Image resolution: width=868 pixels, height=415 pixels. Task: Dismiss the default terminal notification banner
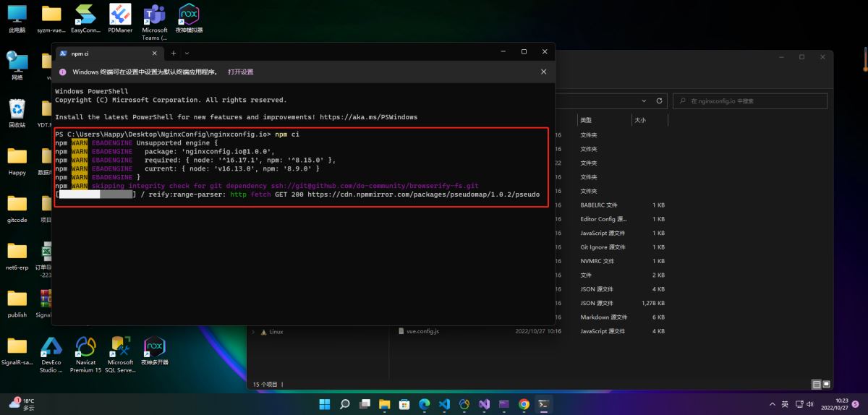coord(543,72)
